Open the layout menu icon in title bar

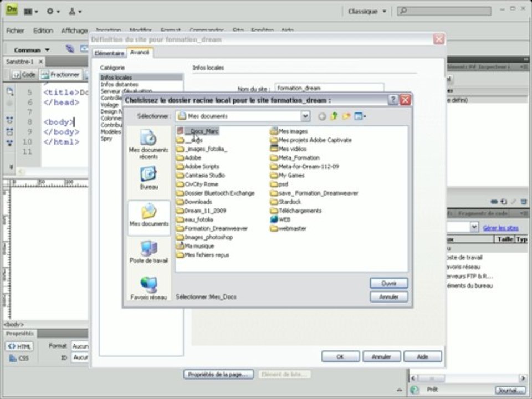click(30, 12)
